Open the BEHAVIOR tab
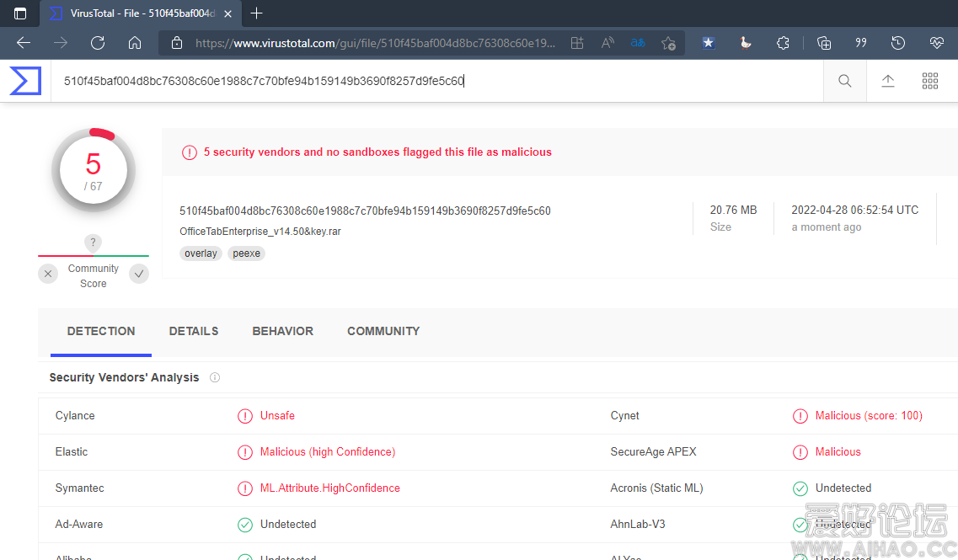Viewport: 958px width, 560px height. pyautogui.click(x=282, y=331)
